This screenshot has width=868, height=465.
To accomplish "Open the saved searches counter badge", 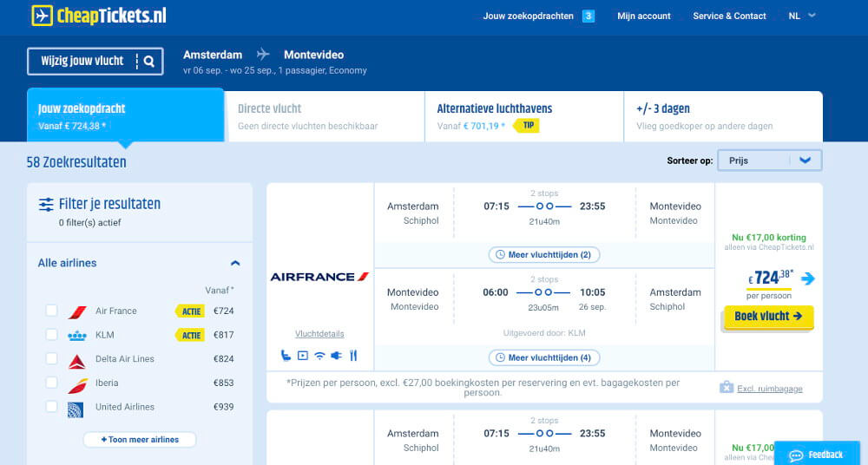I will [x=589, y=16].
